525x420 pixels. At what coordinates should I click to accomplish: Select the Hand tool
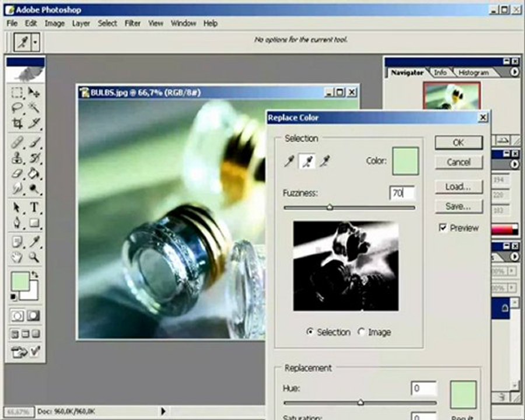(x=17, y=257)
